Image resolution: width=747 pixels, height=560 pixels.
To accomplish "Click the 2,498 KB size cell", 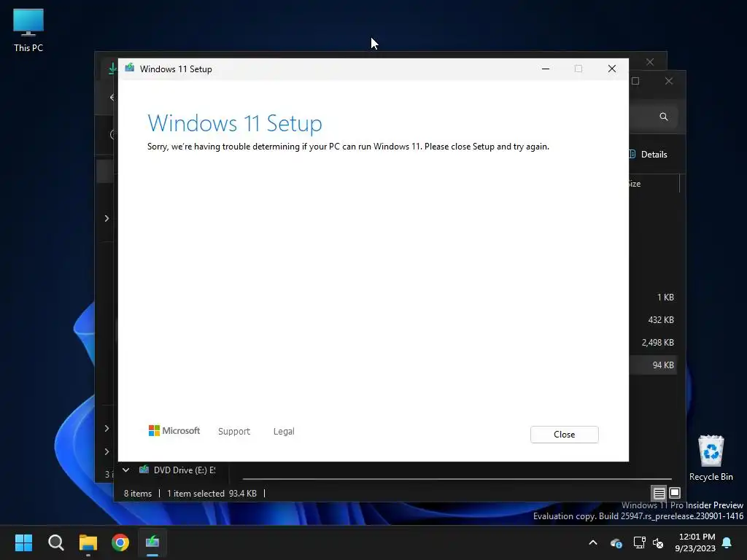I will (657, 343).
